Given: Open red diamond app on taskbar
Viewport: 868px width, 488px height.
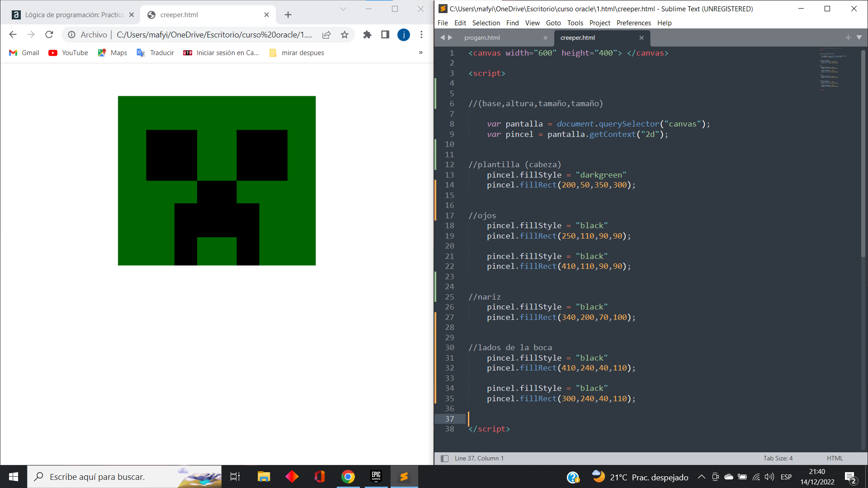Looking at the screenshot, I should (x=292, y=477).
